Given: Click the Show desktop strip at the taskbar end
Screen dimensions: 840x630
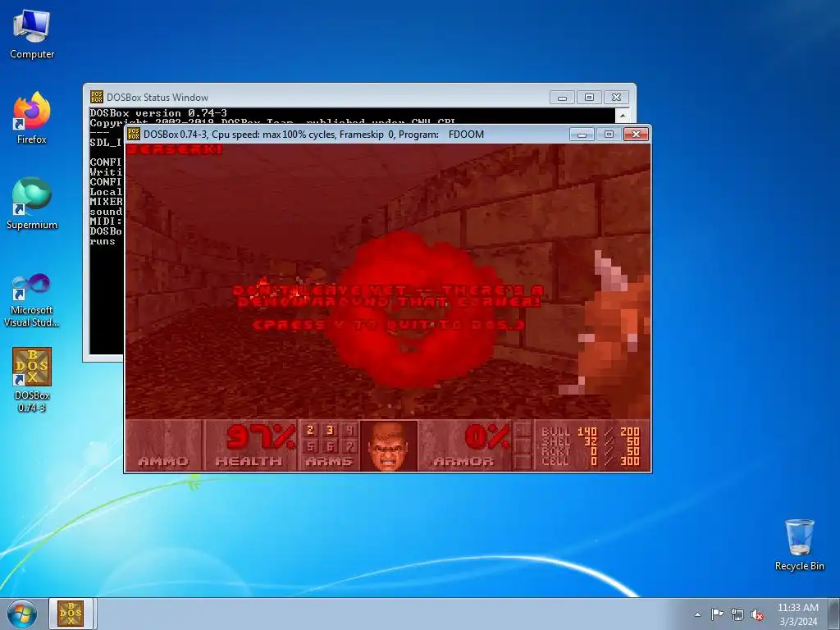Looking at the screenshot, I should coord(834,614).
